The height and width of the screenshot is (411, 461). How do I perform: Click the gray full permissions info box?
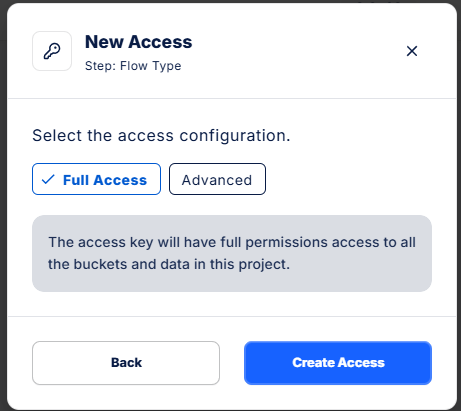click(x=232, y=253)
